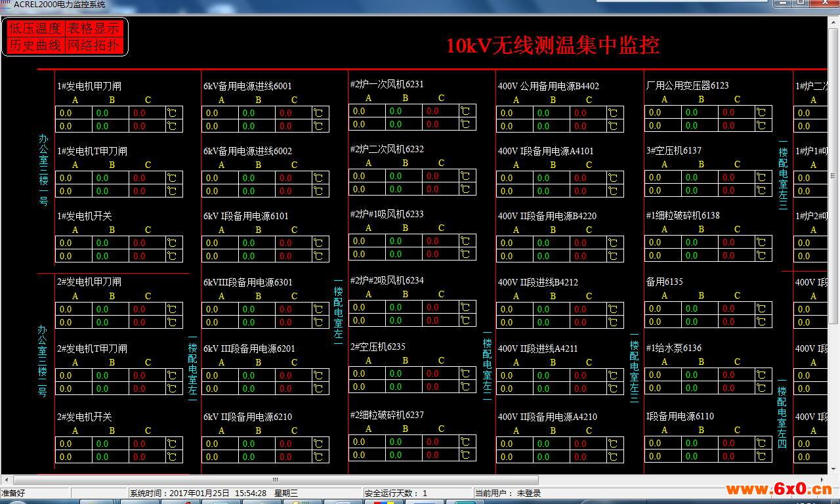Click the 办公室三楼二号 vertical location label
This screenshot has width=840, height=504.
point(43,361)
